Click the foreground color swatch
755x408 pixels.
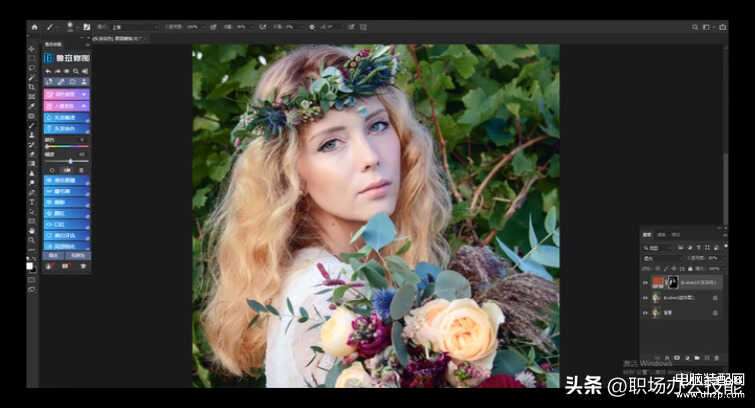coord(30,265)
